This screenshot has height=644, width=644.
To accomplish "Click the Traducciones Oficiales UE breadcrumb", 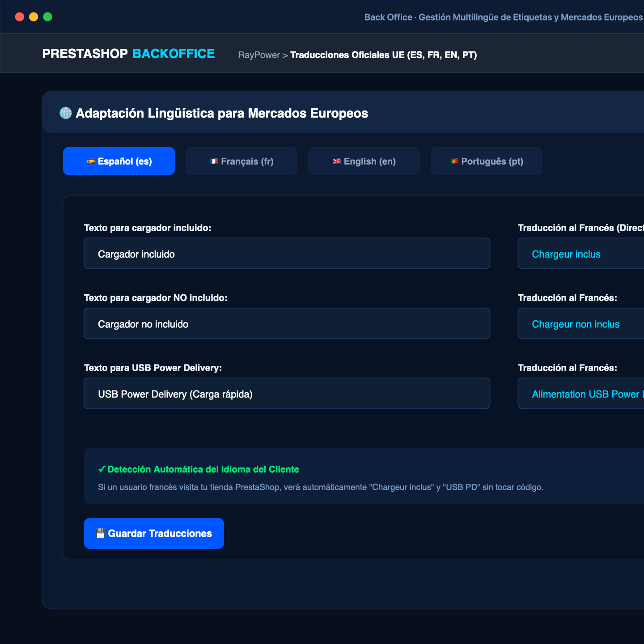I will 384,55.
